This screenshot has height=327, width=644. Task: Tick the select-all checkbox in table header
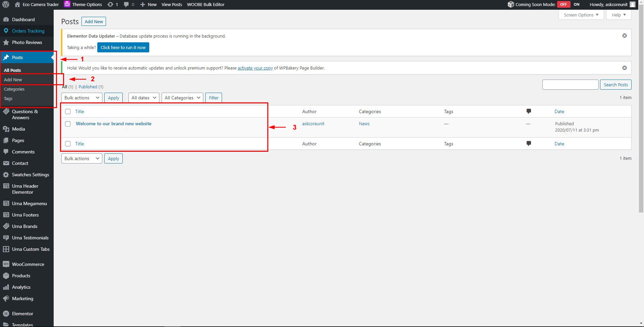coord(68,111)
